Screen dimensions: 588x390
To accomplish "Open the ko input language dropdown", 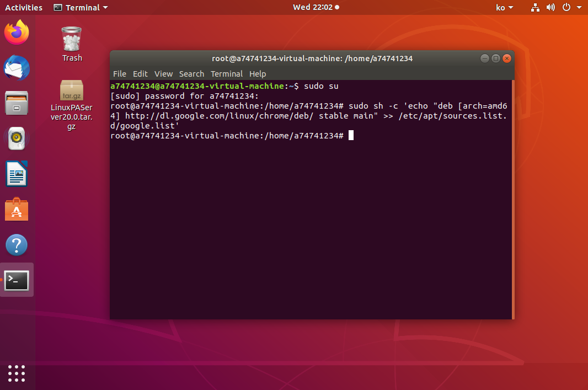I will pyautogui.click(x=504, y=8).
